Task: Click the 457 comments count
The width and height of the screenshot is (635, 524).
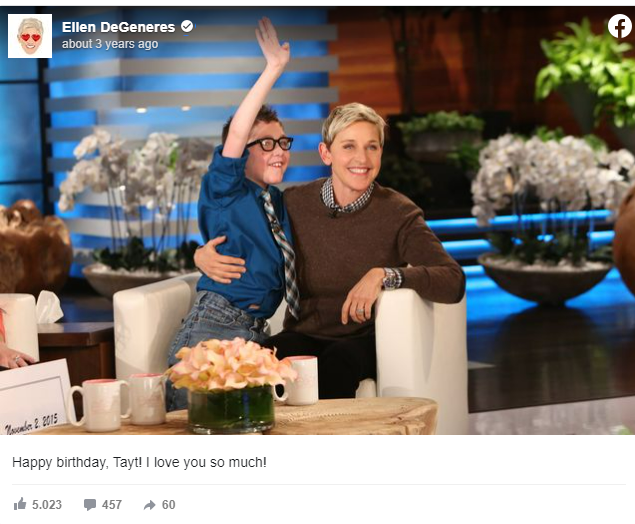Action: 112,505
